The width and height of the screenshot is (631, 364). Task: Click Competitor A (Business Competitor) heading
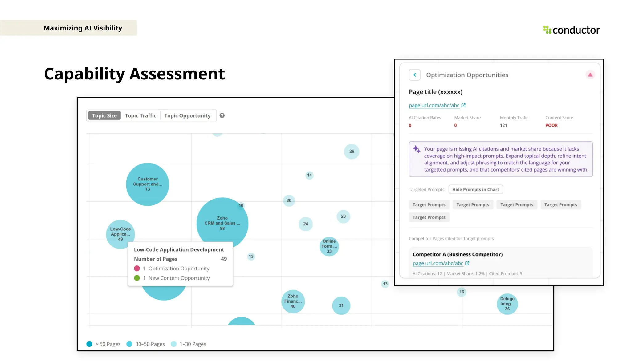458,254
